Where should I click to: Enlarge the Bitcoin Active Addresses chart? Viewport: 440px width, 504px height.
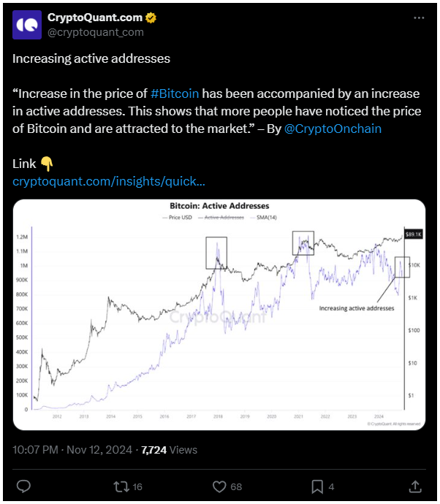click(219, 315)
